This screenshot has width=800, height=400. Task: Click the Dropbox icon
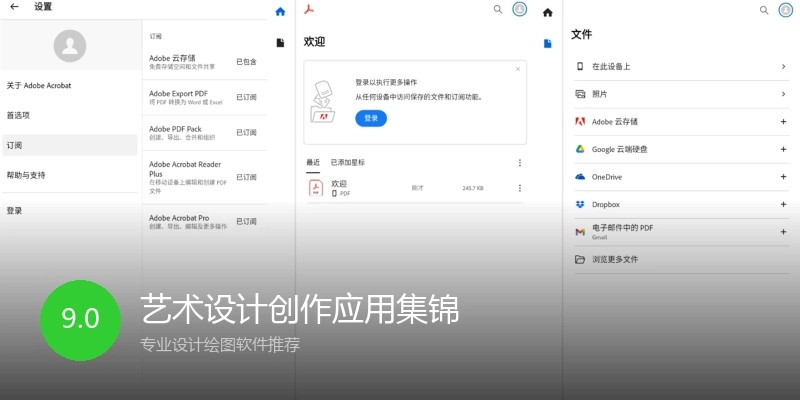(x=580, y=204)
